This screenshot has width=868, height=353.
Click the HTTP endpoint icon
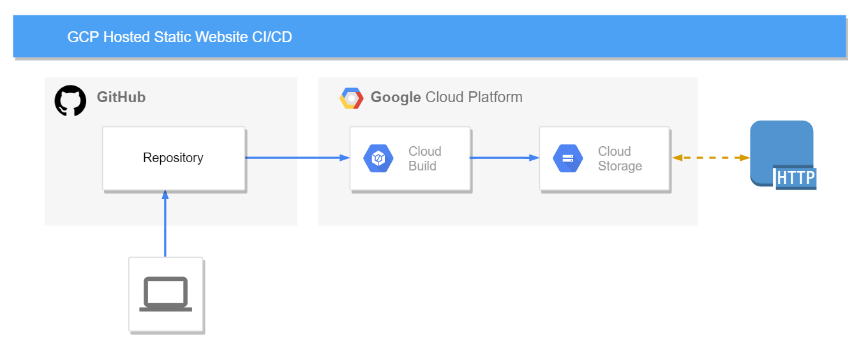click(x=783, y=155)
